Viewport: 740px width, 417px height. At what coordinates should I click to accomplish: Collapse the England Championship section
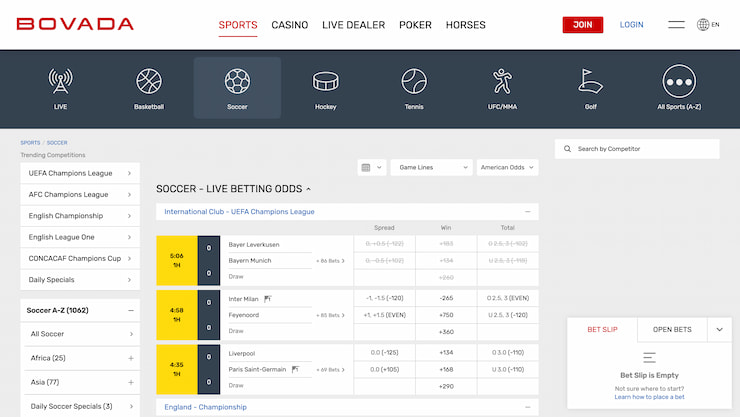tap(528, 407)
